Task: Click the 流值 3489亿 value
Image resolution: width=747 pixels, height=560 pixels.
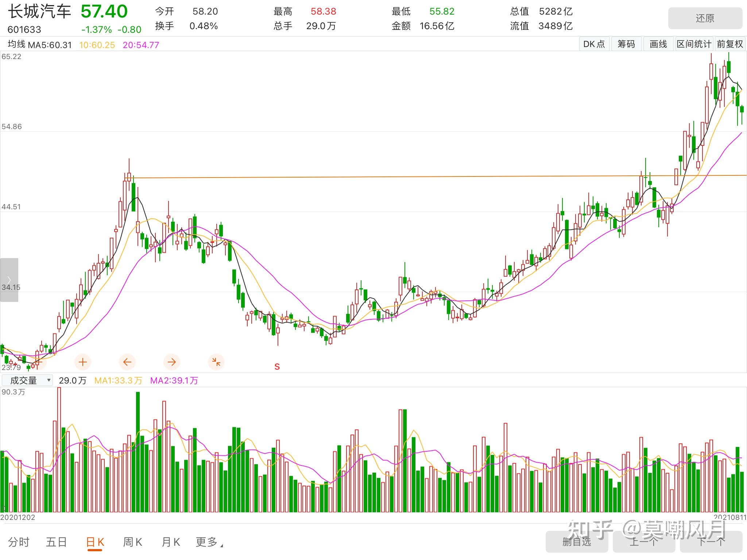Action: 556,26
